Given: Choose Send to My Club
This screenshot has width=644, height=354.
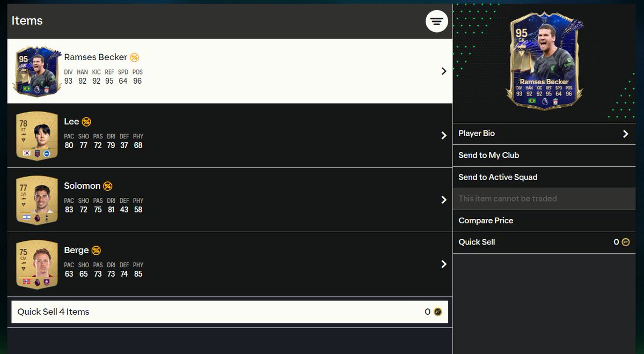Looking at the screenshot, I should [544, 156].
